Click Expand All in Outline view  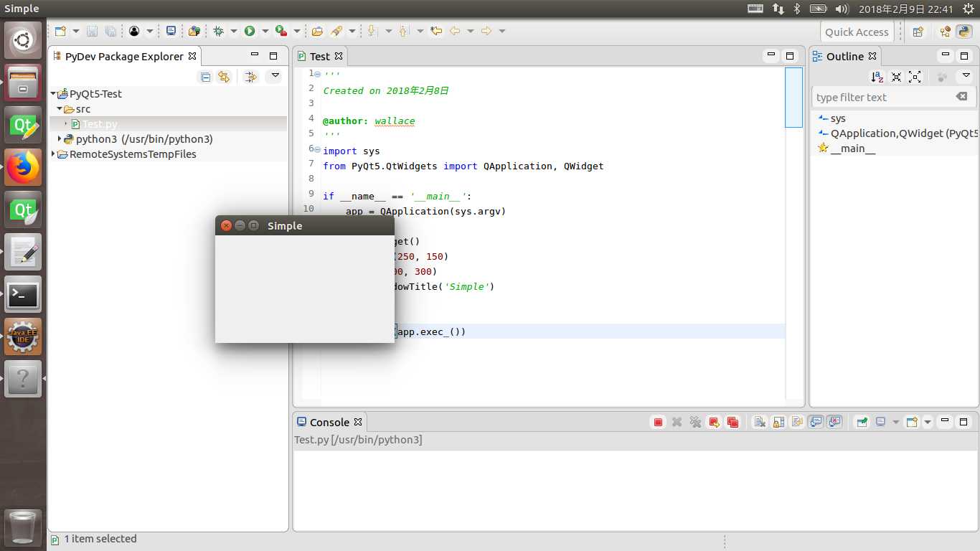pyautogui.click(x=915, y=77)
